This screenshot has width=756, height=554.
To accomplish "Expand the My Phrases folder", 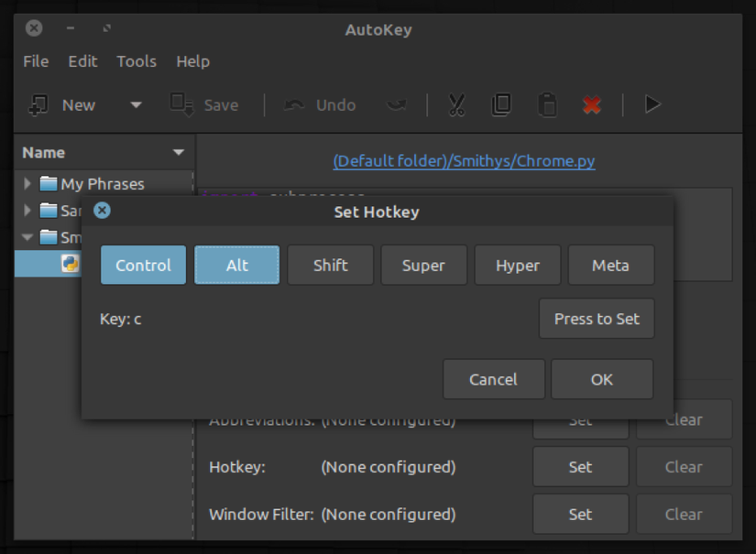I will [26, 183].
